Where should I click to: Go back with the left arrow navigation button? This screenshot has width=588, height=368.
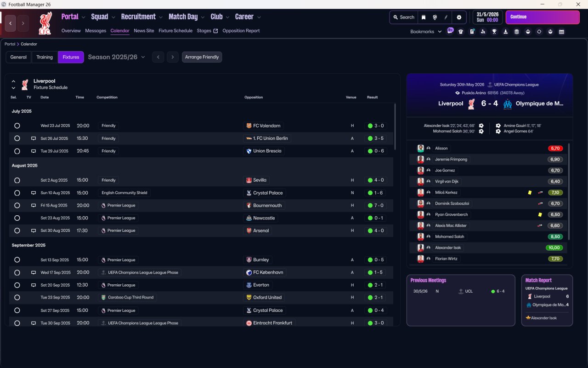pos(11,23)
